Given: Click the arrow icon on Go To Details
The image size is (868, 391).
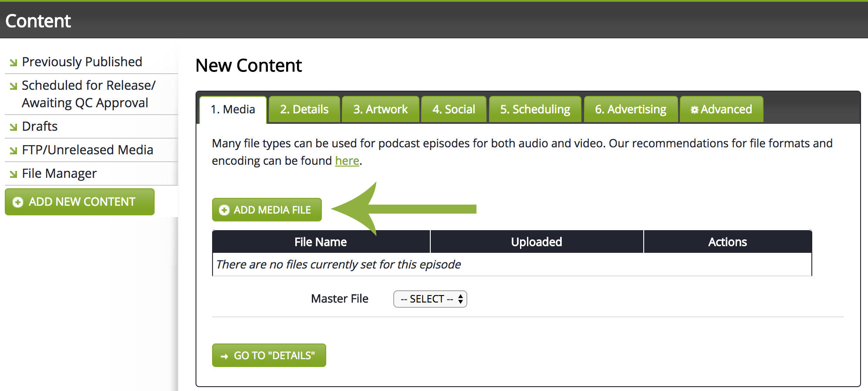Looking at the screenshot, I should [x=224, y=356].
